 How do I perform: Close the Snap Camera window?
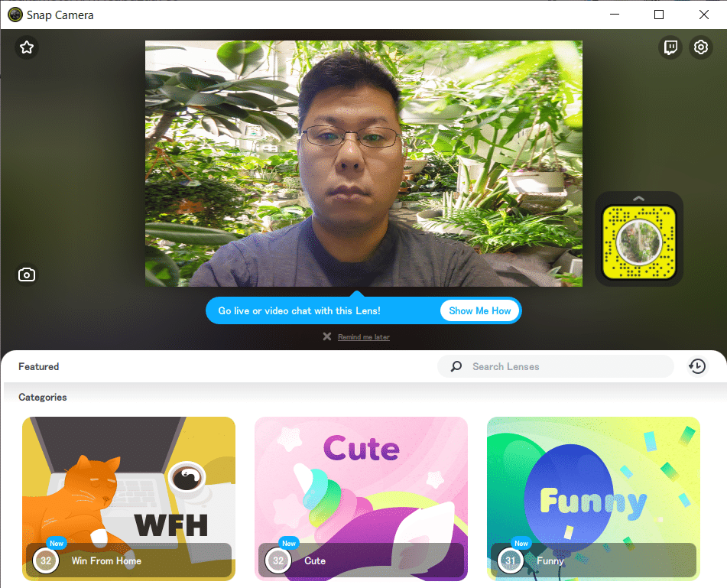pos(704,15)
